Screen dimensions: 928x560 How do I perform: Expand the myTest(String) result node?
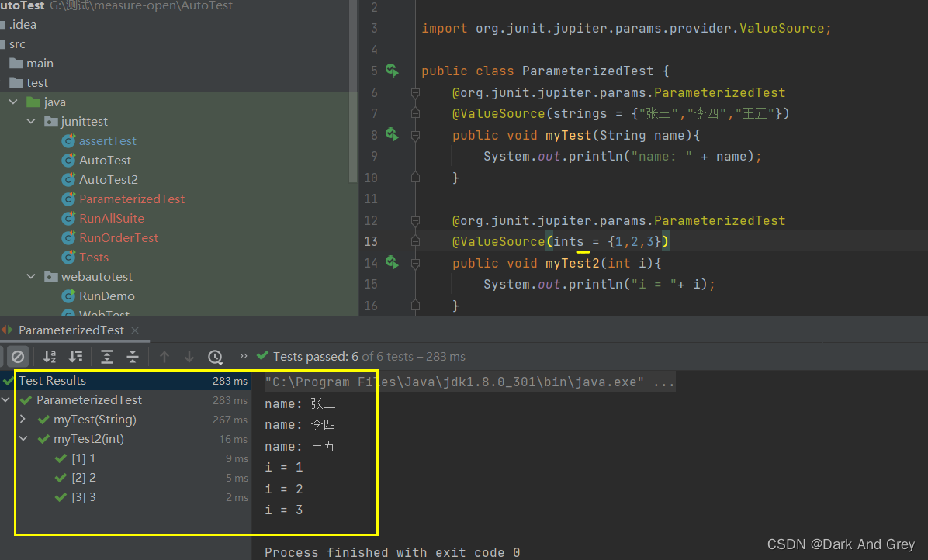[23, 419]
